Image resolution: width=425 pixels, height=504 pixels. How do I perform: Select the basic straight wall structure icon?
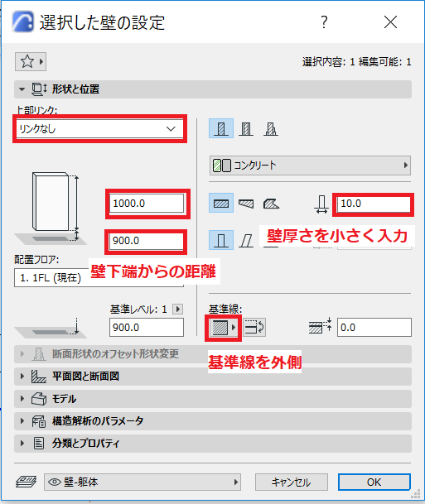coord(221,128)
